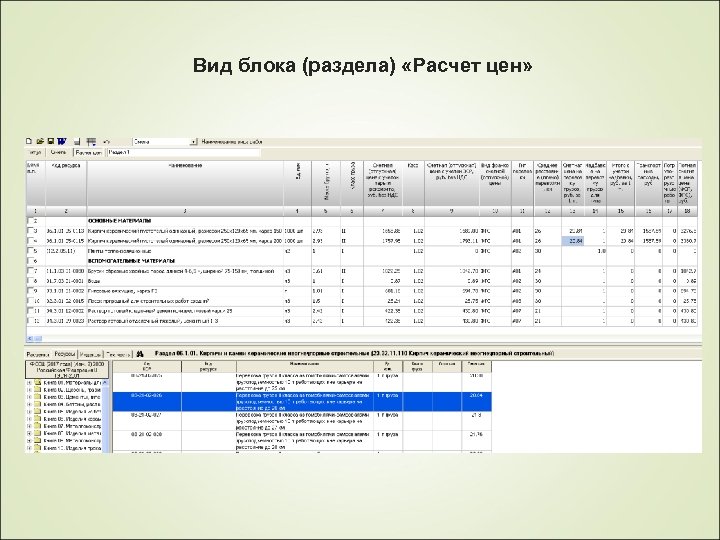
Task: Select the blue highlighted transport row
Action: [x=302, y=402]
